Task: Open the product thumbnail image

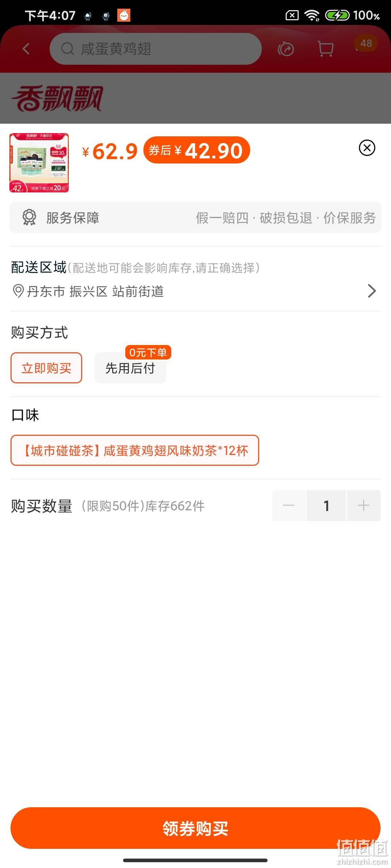Action: 39,163
